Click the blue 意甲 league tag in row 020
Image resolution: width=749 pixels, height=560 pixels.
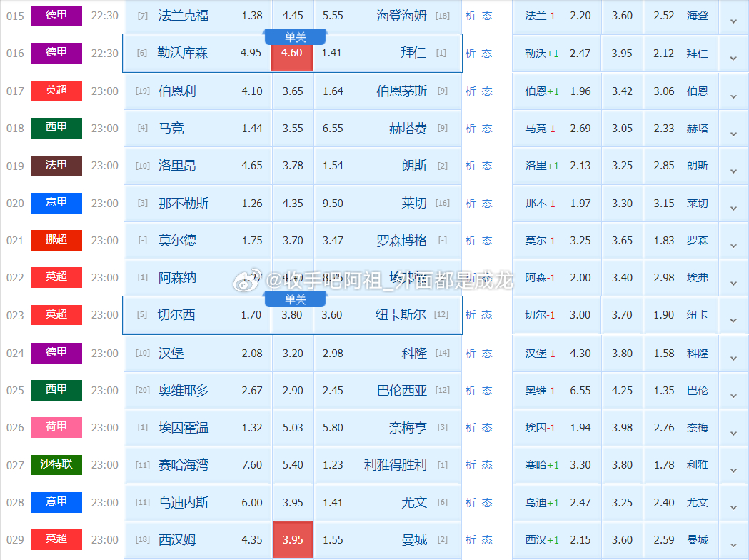pos(56,203)
